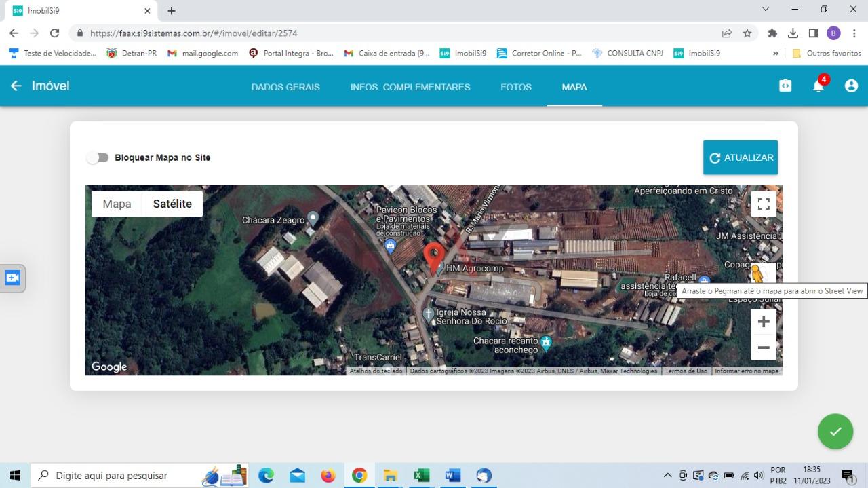Open the Portal Integra bookmark
Viewport: 868px width, 488px height.
pos(291,53)
